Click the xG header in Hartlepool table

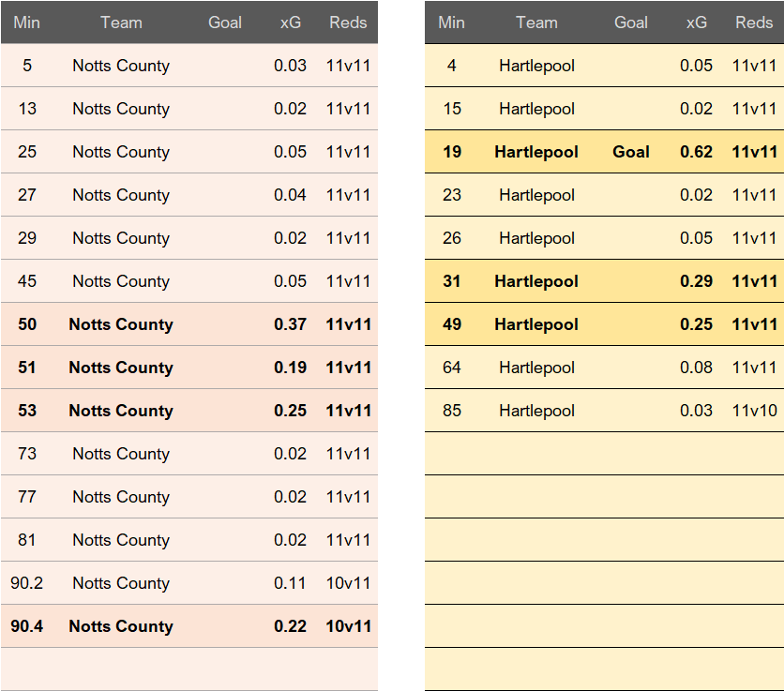pyautogui.click(x=696, y=23)
